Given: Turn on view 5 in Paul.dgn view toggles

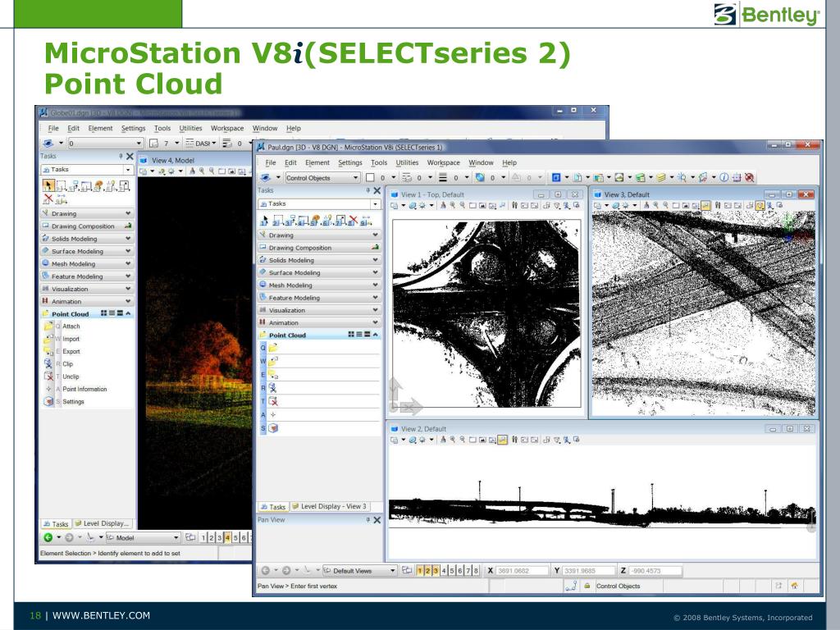Looking at the screenshot, I should click(x=452, y=571).
